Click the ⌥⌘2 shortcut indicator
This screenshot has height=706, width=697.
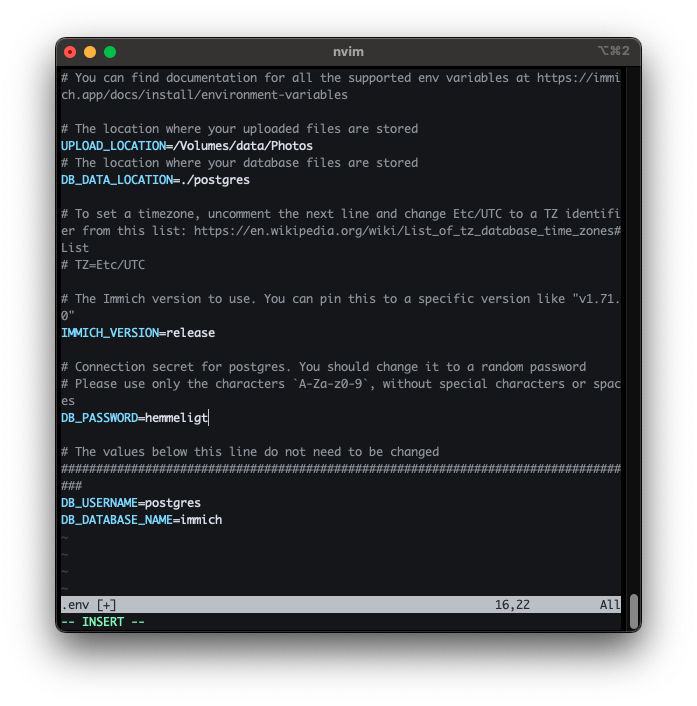[613, 51]
